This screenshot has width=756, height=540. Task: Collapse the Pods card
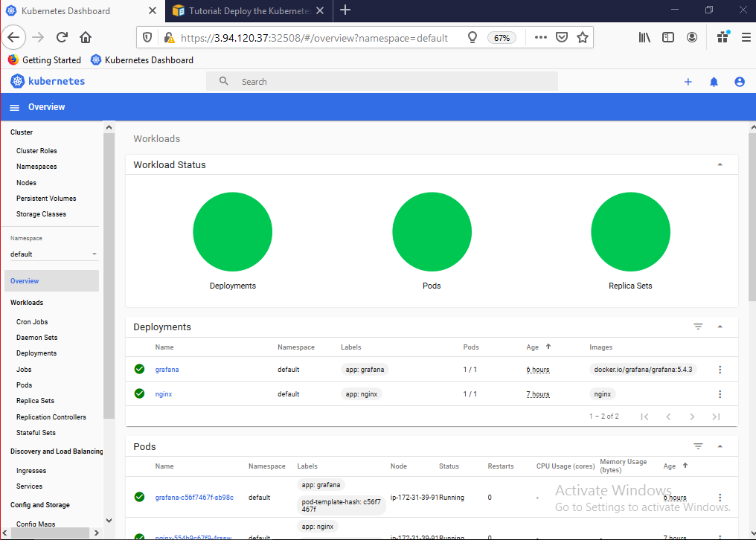tap(720, 446)
